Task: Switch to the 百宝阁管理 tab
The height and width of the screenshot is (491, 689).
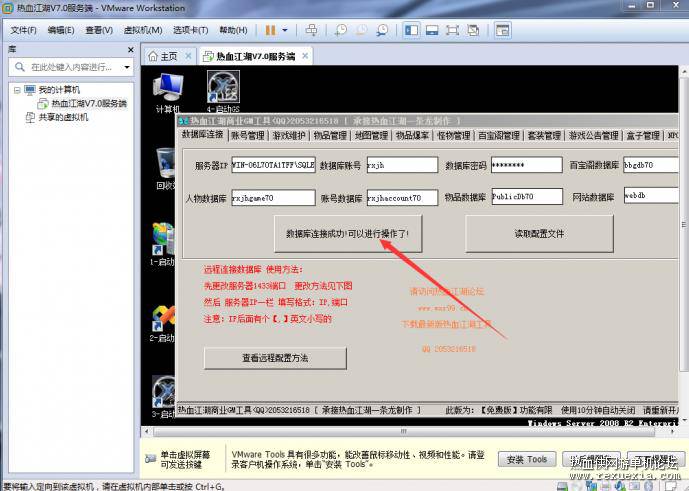Action: pyautogui.click(x=499, y=135)
